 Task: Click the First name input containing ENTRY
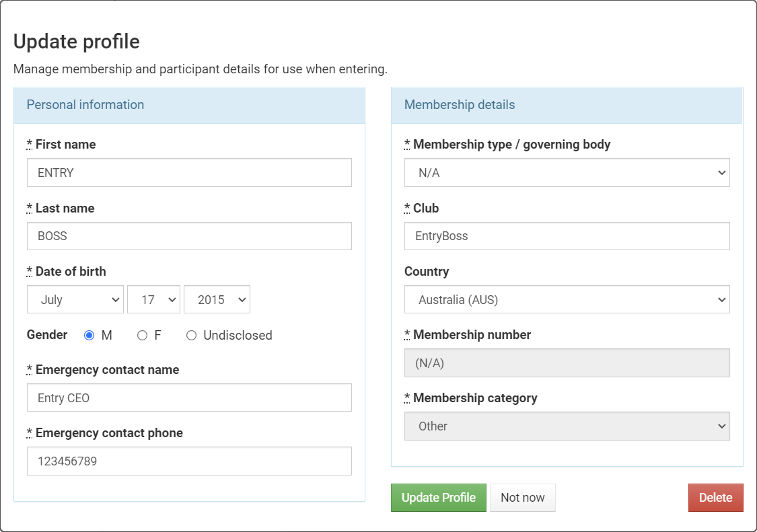click(x=189, y=172)
